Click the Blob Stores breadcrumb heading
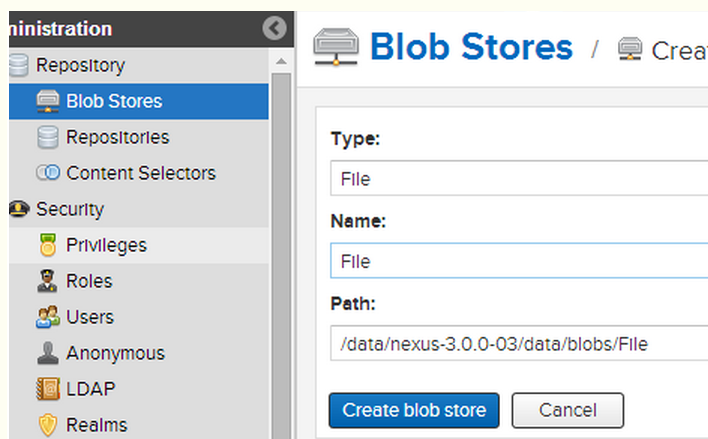Viewport: 708px width, 439px height. (470, 47)
